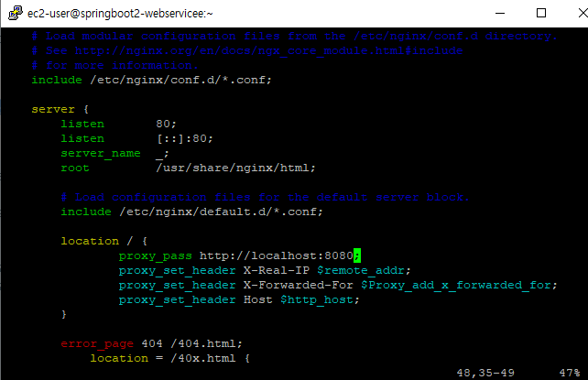
Task: Click the closing brace of location block
Action: point(64,314)
